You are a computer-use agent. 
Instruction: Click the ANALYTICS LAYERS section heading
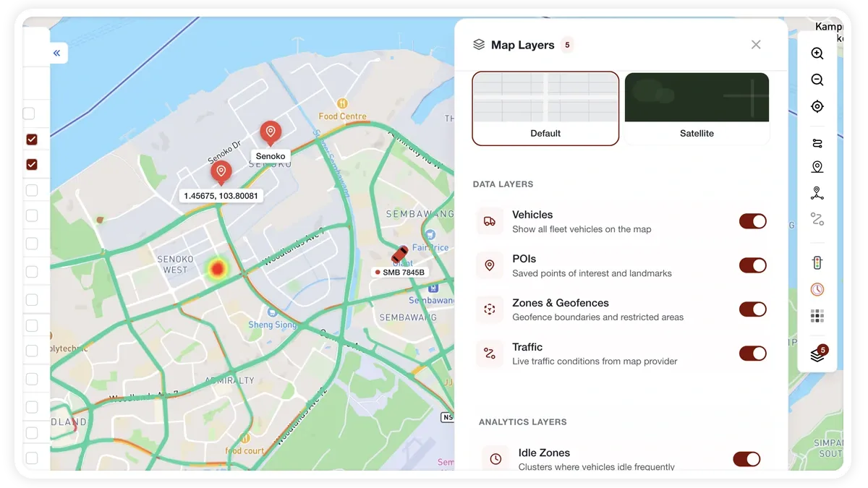(522, 422)
